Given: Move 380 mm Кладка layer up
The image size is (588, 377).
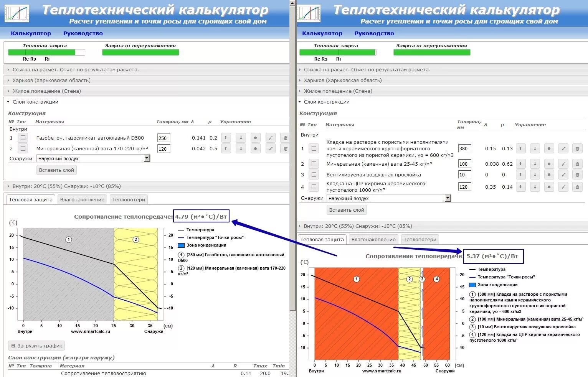Looking at the screenshot, I should click(x=520, y=148).
